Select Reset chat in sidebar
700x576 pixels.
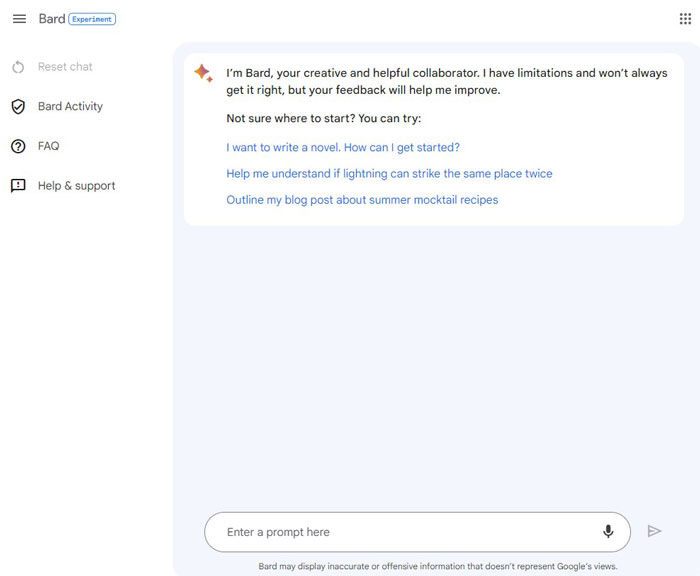click(65, 67)
